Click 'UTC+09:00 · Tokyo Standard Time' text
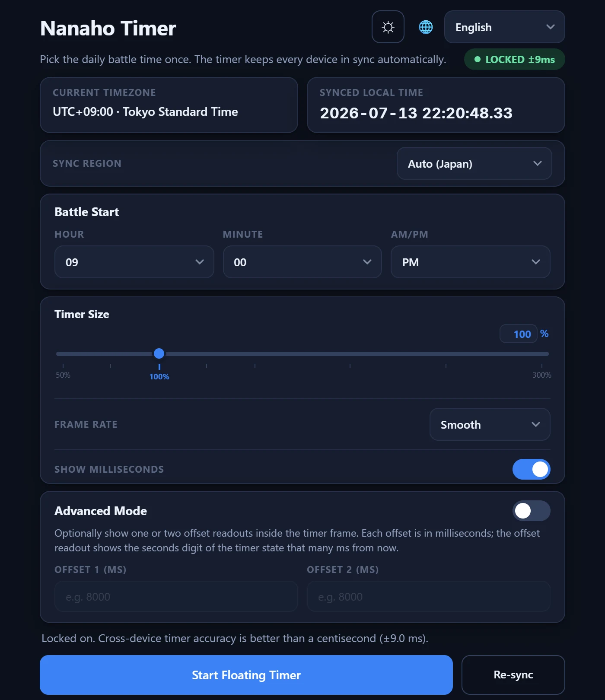Viewport: 605px width, 700px height. (145, 111)
